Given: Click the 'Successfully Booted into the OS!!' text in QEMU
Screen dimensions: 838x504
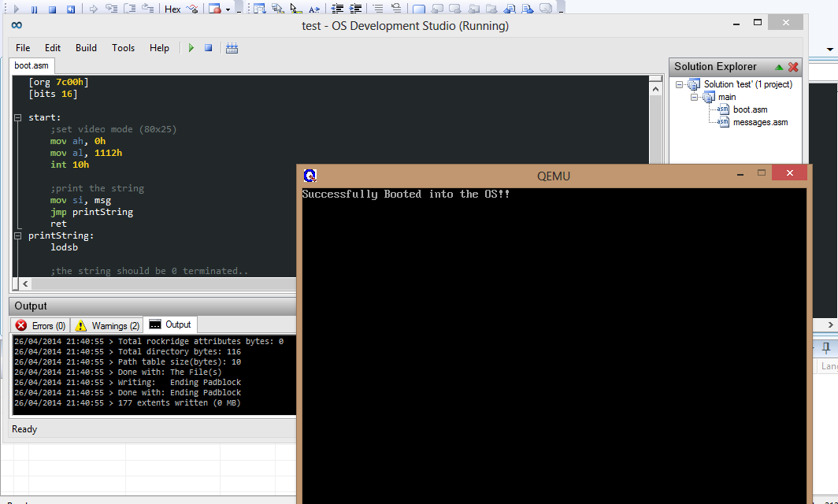Looking at the screenshot, I should (406, 194).
